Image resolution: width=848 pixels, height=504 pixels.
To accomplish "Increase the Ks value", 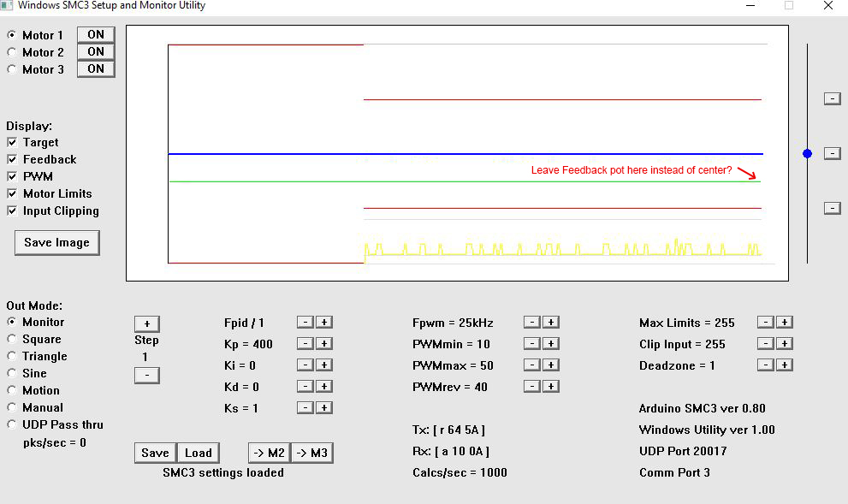I will pyautogui.click(x=324, y=408).
